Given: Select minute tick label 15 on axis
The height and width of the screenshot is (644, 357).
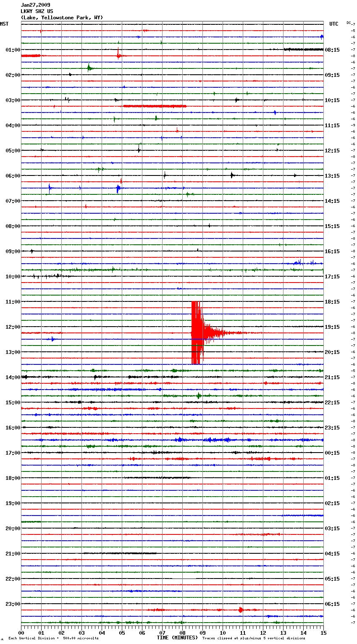Looking at the screenshot, I should coord(323,633).
